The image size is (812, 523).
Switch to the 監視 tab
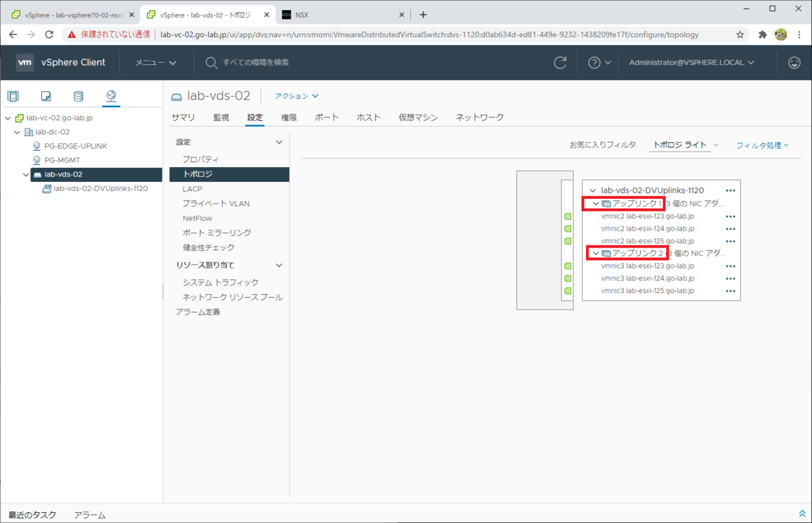[x=221, y=118]
